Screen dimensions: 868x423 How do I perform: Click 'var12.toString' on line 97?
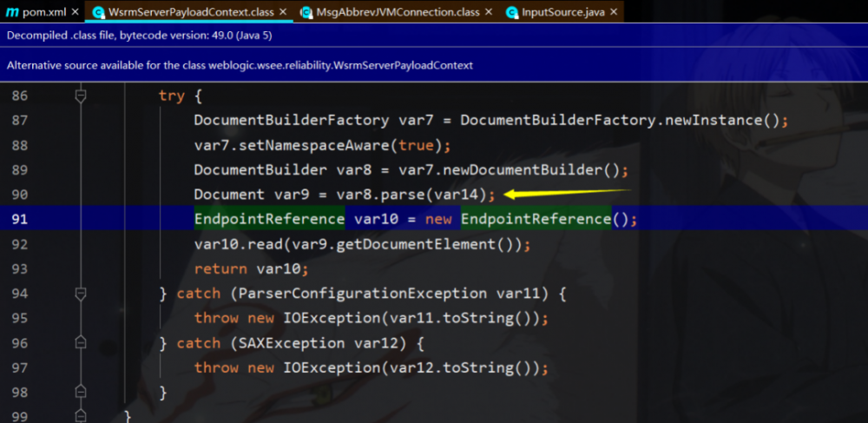point(451,367)
